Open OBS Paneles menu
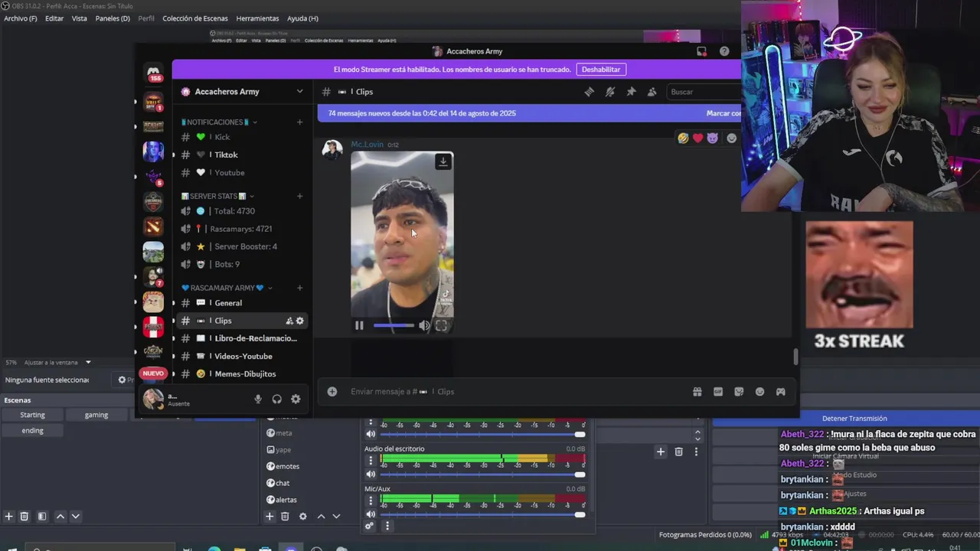980x551 pixels. [113, 18]
